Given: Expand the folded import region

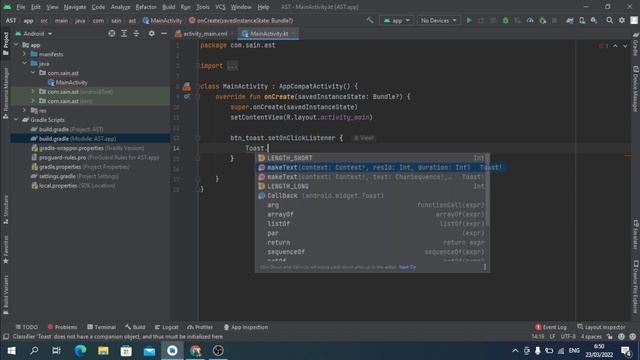Looking at the screenshot, I should pyautogui.click(x=232, y=66).
